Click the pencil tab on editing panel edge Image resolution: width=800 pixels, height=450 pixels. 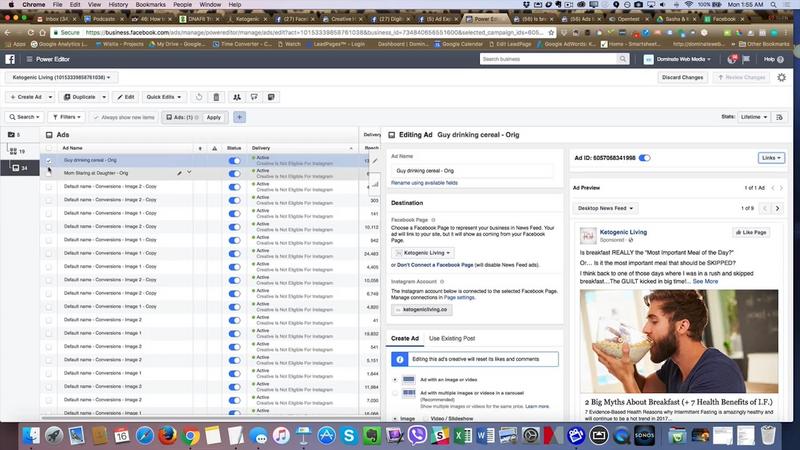point(375,161)
